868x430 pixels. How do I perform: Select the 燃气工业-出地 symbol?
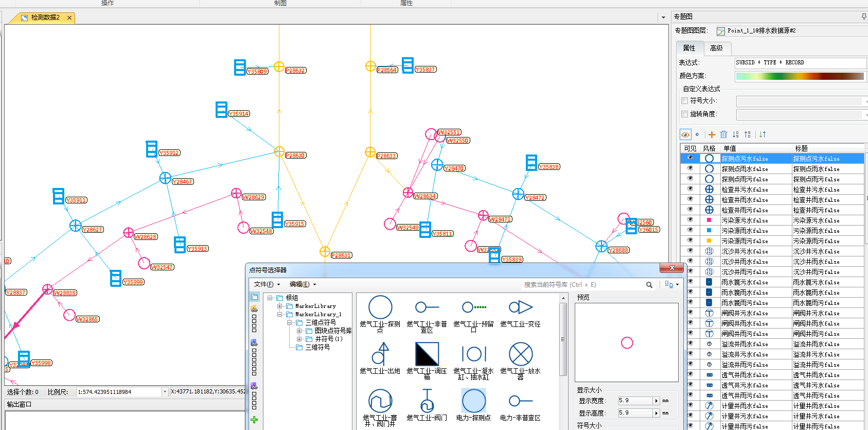click(380, 358)
